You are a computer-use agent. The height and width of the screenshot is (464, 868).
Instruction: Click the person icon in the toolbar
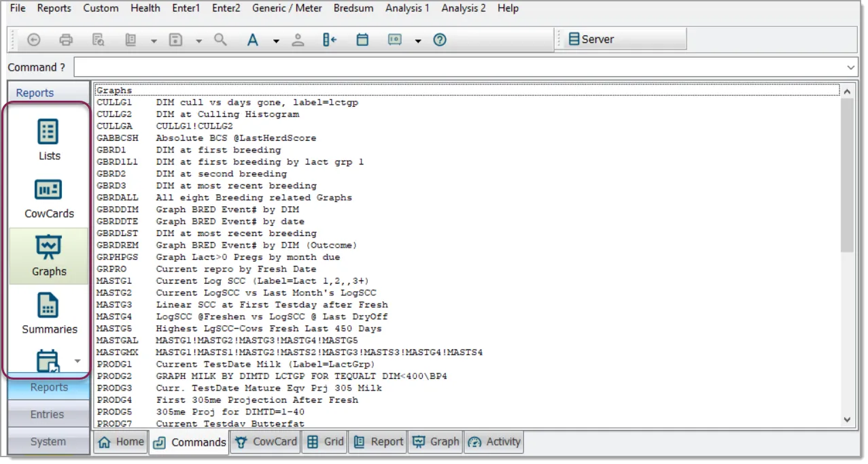point(298,40)
